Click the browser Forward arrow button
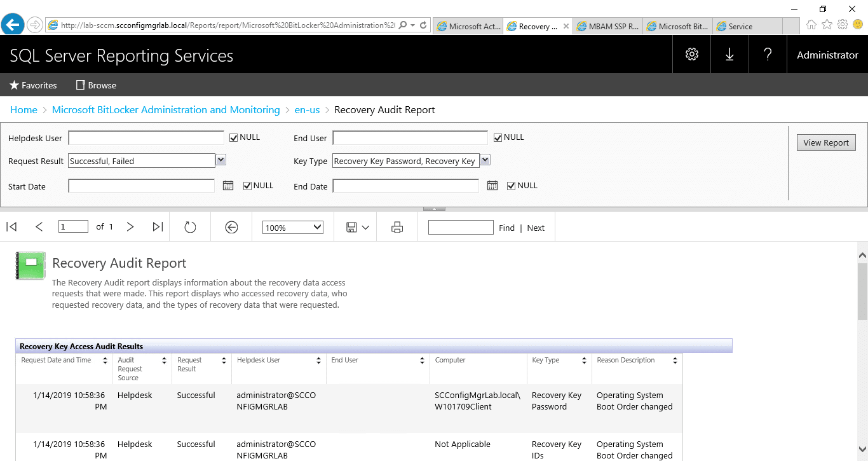The image size is (868, 461). tap(34, 25)
